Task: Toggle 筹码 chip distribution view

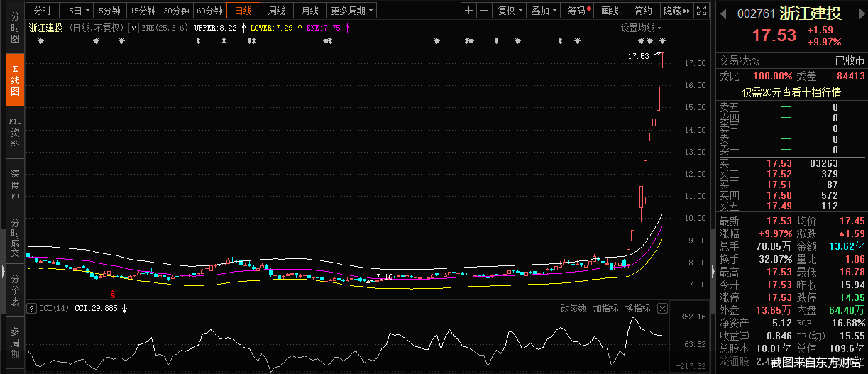Action: (578, 11)
